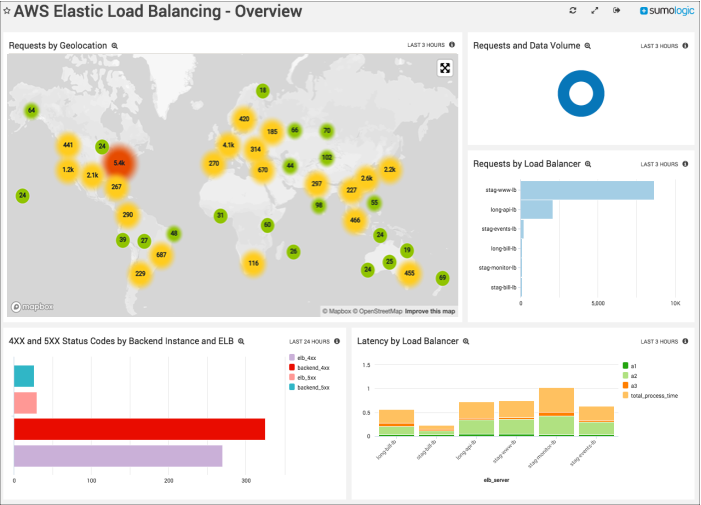This screenshot has height=505, width=701.
Task: Click the share/export dashboard icon
Action: click(x=617, y=11)
